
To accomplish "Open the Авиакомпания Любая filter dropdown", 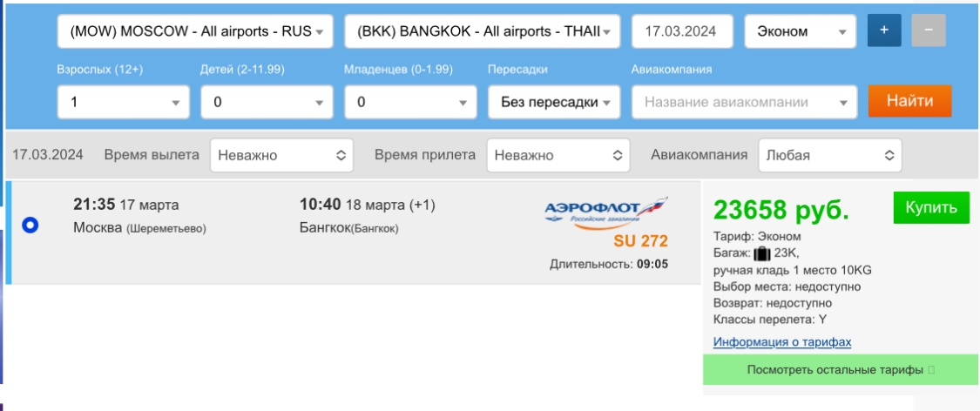I will [829, 156].
